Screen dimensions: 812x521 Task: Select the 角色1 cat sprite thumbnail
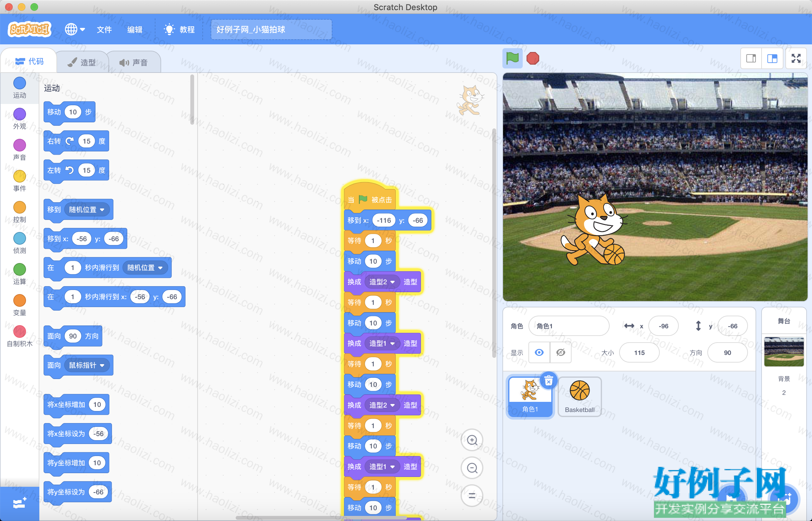coord(530,396)
